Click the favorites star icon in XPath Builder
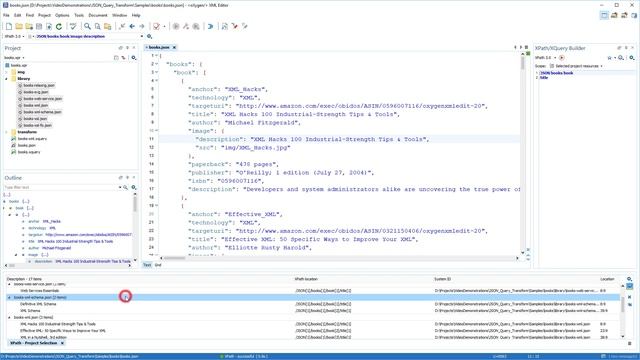640x360 pixels. 609,58
